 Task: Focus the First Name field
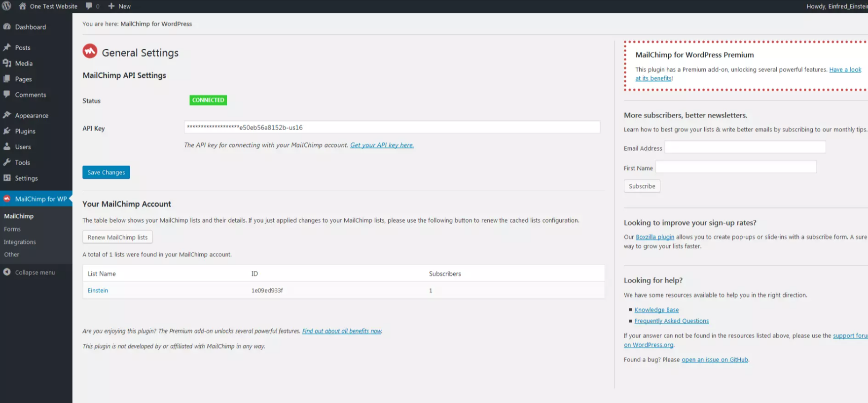pos(736,167)
